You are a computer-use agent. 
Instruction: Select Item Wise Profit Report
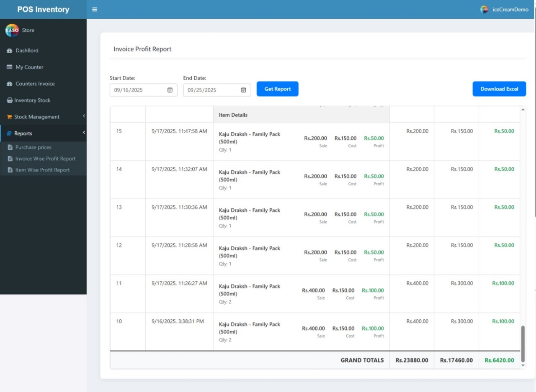click(42, 170)
